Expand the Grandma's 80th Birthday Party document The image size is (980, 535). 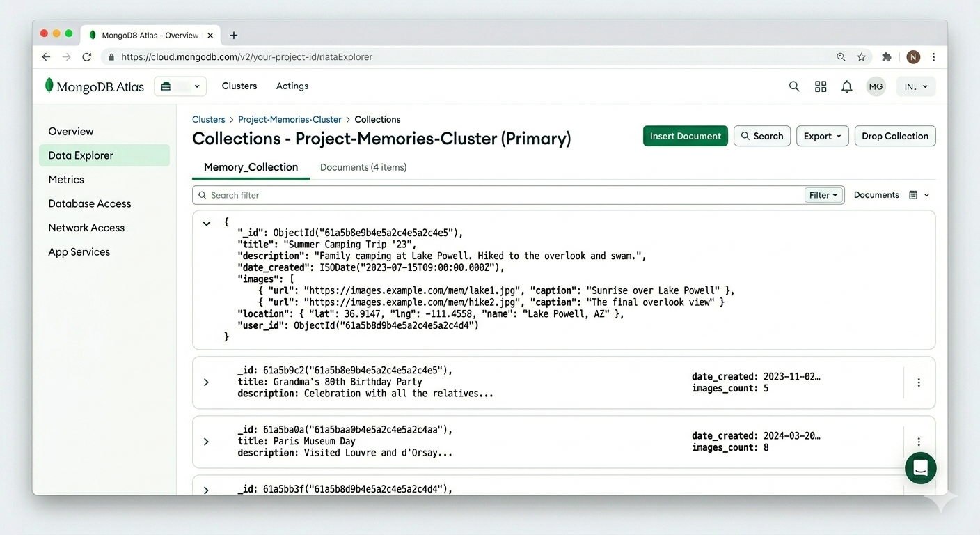click(206, 382)
